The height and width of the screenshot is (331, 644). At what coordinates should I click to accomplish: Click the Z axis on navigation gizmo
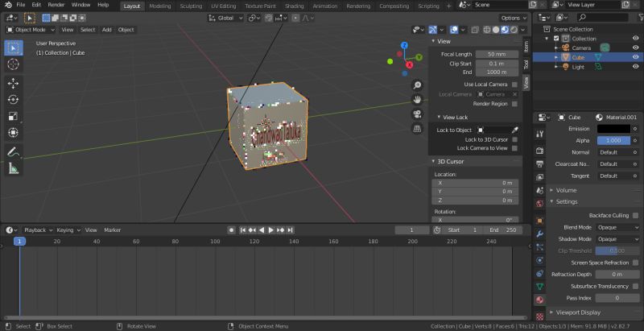[404, 45]
